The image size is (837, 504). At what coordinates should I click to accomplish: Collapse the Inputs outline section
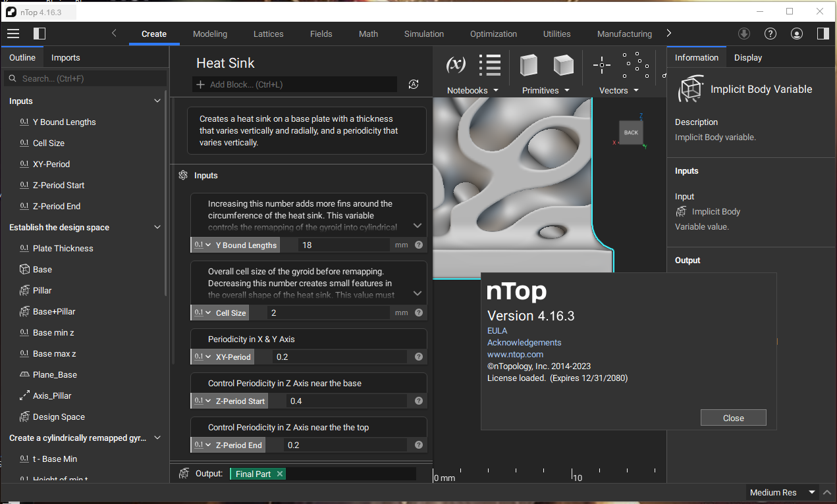click(x=157, y=101)
